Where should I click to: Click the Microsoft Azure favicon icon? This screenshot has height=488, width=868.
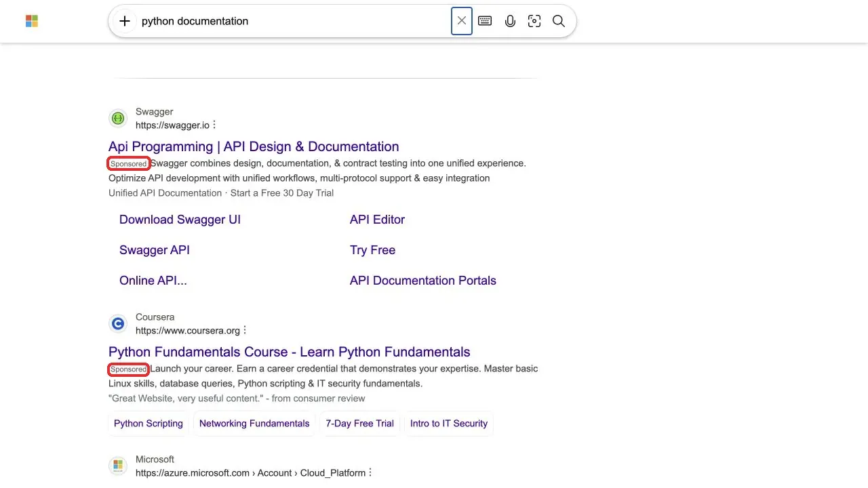point(118,466)
